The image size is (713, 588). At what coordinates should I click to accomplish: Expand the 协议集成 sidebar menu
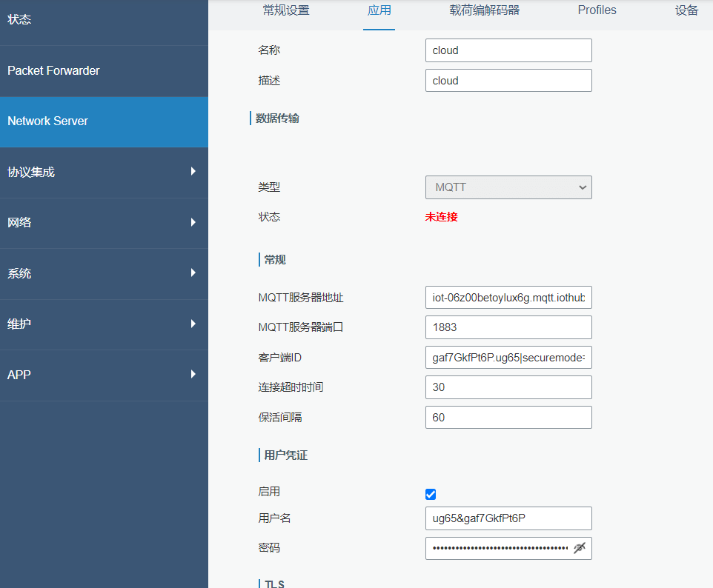pyautogui.click(x=104, y=172)
